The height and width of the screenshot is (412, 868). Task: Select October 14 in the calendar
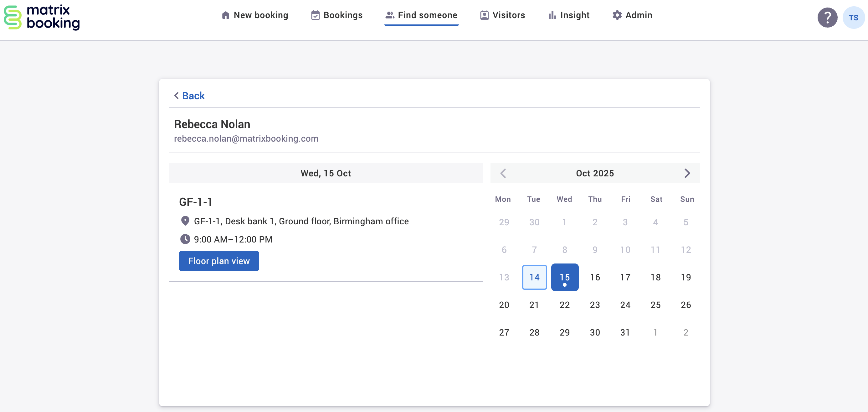click(534, 277)
